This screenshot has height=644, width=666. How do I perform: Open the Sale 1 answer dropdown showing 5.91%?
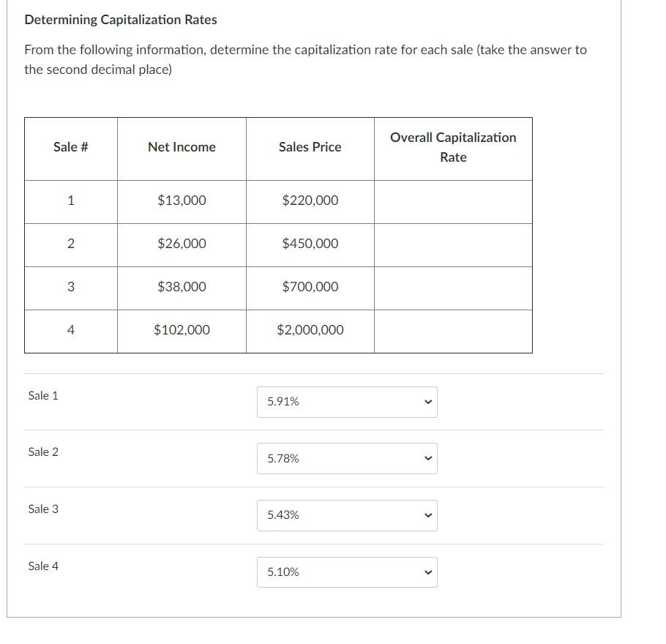(x=346, y=401)
